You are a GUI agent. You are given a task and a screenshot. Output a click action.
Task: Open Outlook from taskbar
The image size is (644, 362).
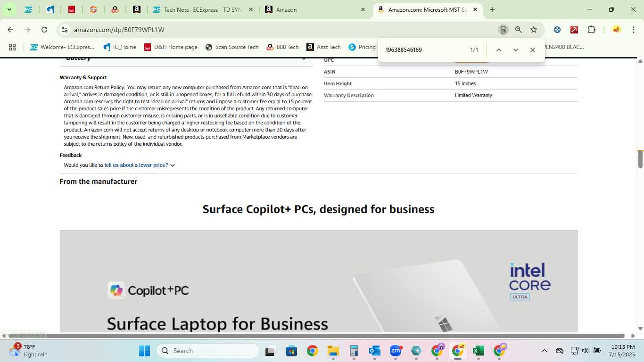pyautogui.click(x=375, y=351)
